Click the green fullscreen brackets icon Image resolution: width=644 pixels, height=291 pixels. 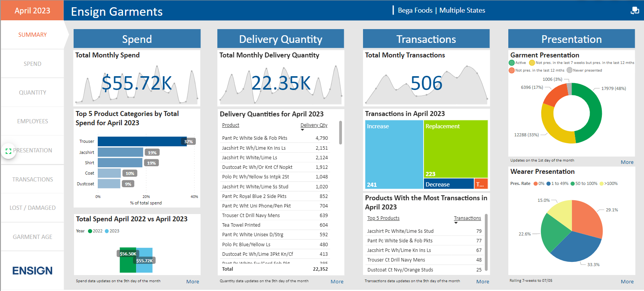coord(8,151)
